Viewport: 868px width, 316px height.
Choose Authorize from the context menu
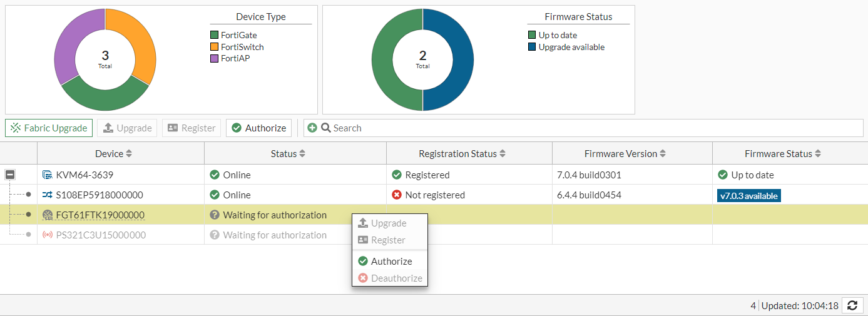pyautogui.click(x=391, y=261)
